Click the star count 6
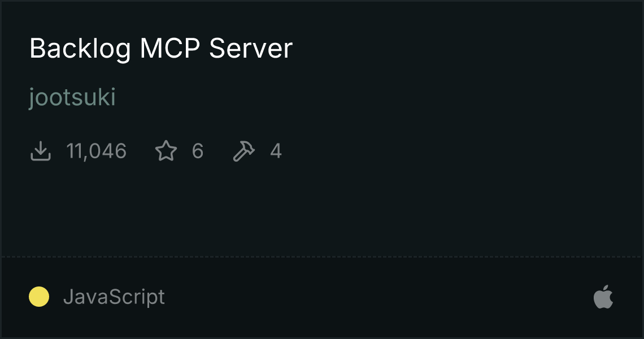The height and width of the screenshot is (339, 644). click(x=198, y=151)
